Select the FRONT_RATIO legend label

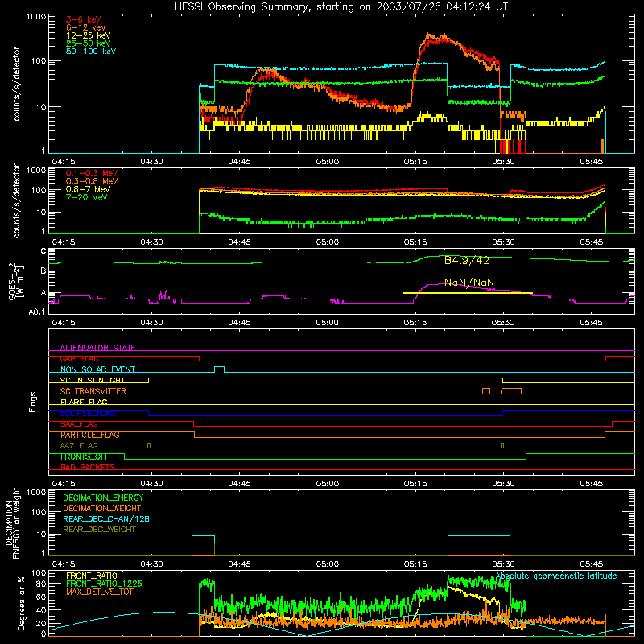92,576
